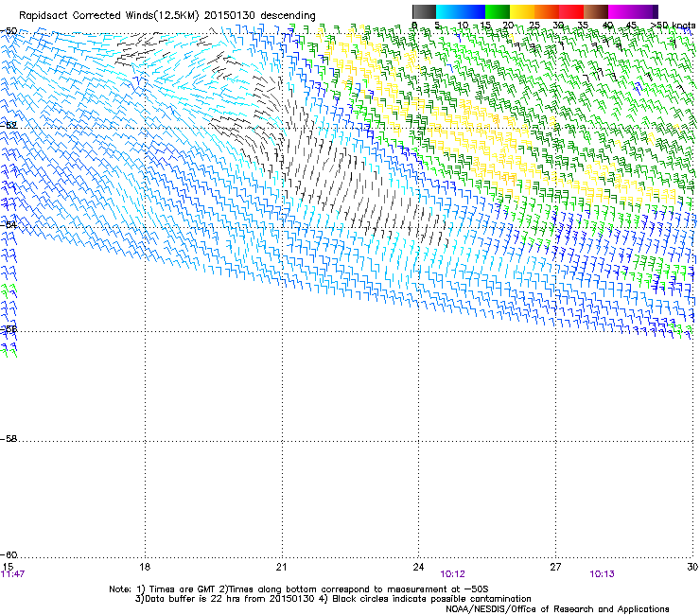Screen dimensions: 700x615
Task: Click the '>50 knots' legend label
Action: coord(673,26)
